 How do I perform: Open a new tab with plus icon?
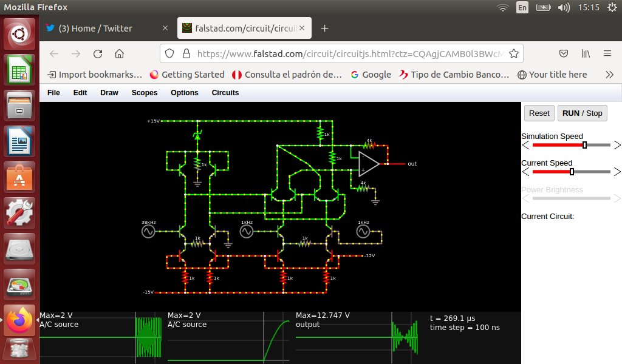pos(324,28)
